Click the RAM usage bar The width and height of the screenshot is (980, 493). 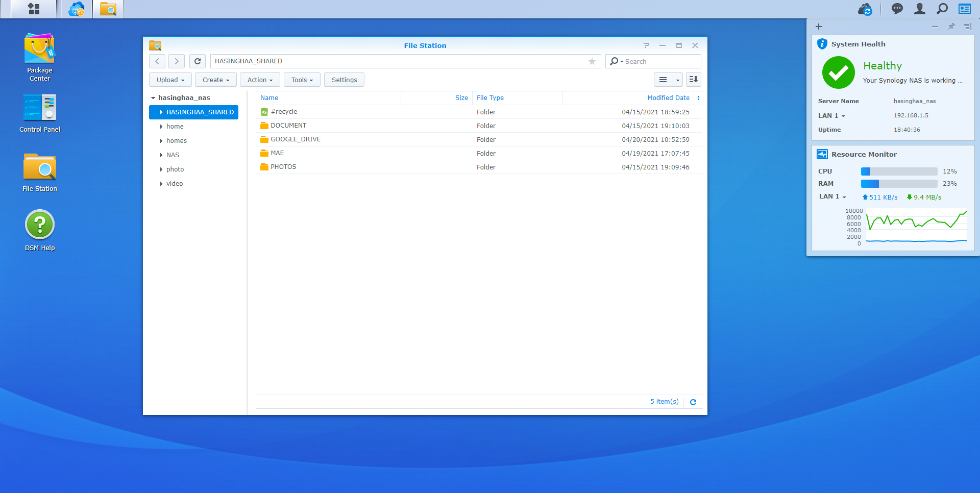click(x=899, y=184)
